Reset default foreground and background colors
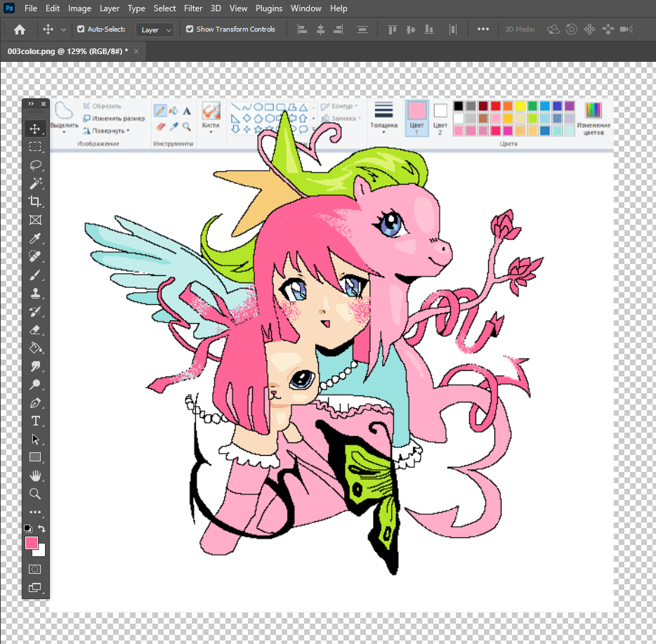656x644 pixels. pos(28,529)
